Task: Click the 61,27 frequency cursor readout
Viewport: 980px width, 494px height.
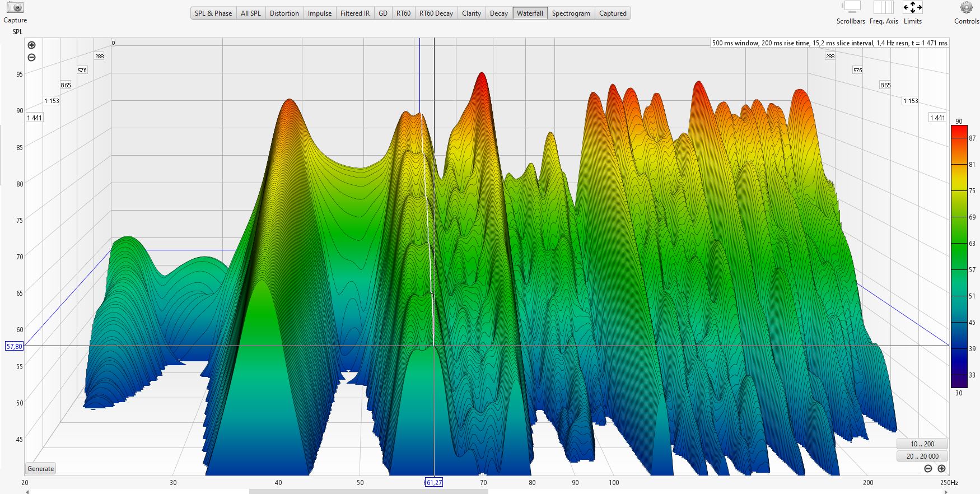Action: point(433,482)
